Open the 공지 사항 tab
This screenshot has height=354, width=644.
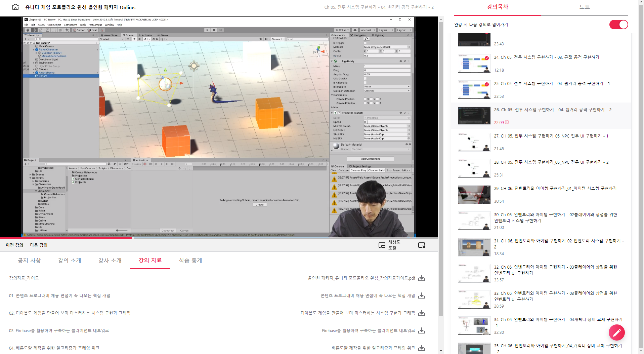pos(29,261)
